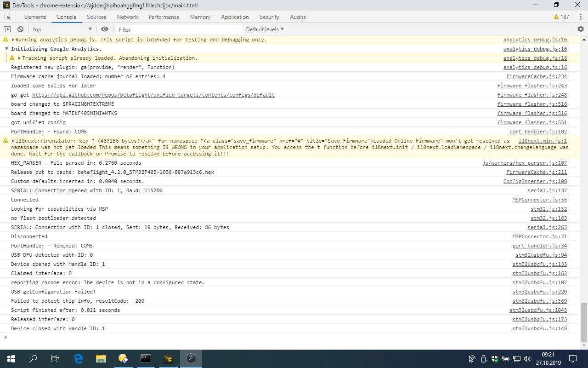This screenshot has height=368, width=588.
Task: Open the stm32usbdfu.js:569 source link
Action: pos(539,301)
